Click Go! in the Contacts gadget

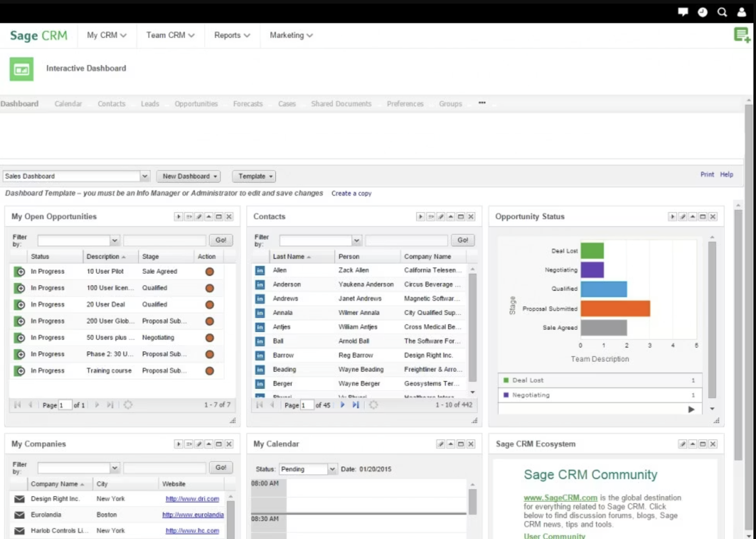(463, 240)
